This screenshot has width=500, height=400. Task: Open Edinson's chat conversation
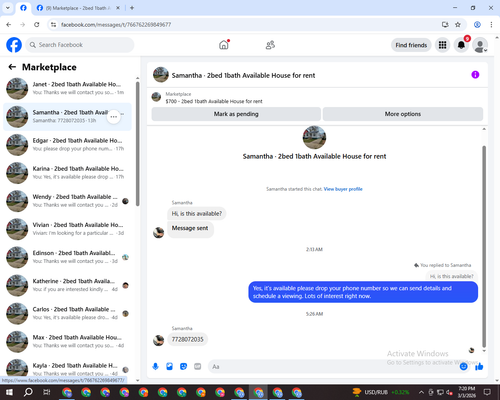pyautogui.click(x=67, y=257)
